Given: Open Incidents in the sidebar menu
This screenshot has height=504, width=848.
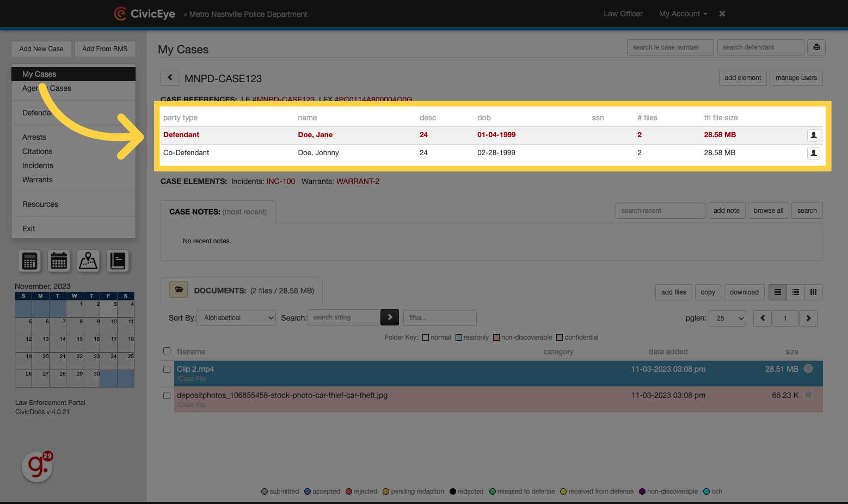Looking at the screenshot, I should click(38, 165).
